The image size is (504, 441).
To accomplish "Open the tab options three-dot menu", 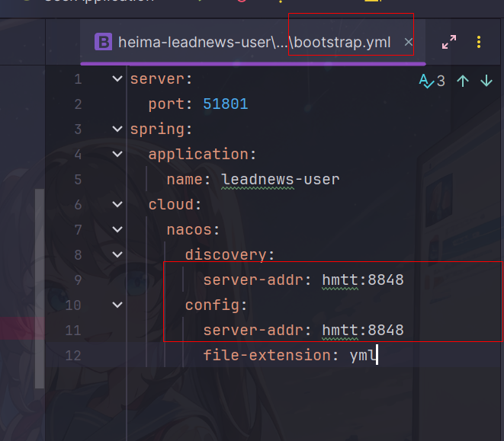I will click(x=479, y=42).
